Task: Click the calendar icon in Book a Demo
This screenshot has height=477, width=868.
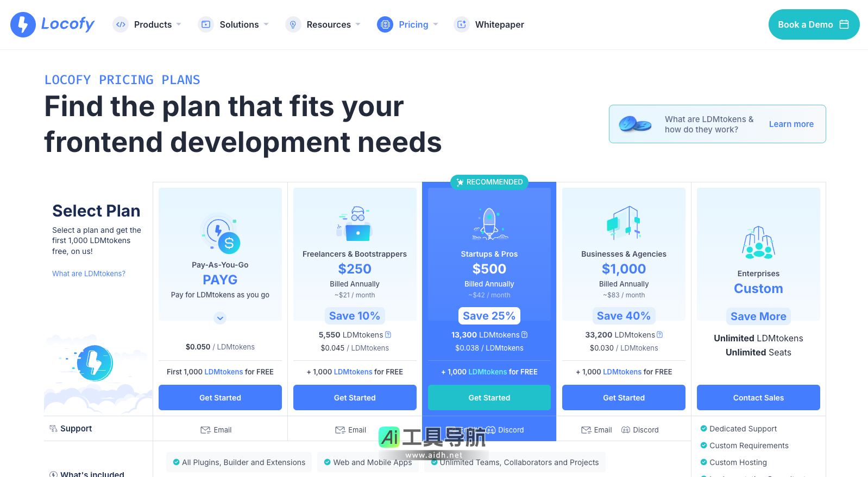Action: (844, 24)
